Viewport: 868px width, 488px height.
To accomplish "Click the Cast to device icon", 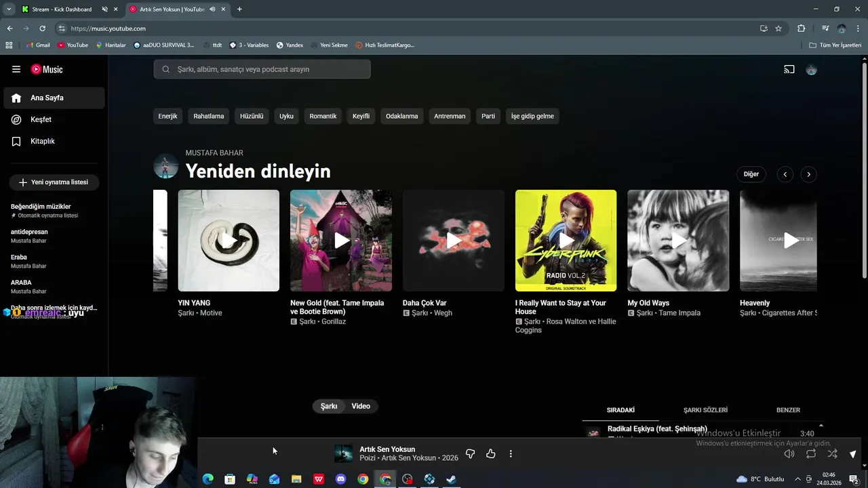I will [x=789, y=69].
